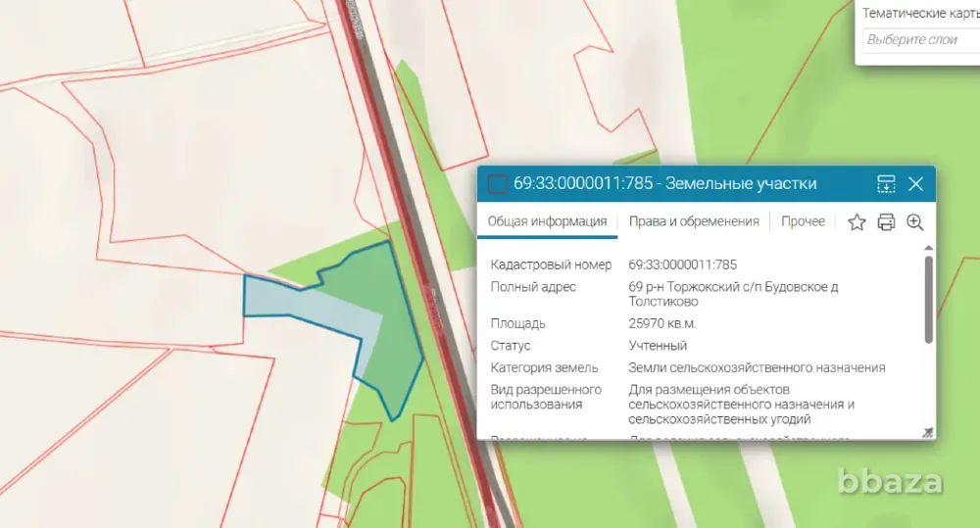Print parcel info with printer icon
Image resolution: width=980 pixels, height=528 pixels.
886,221
